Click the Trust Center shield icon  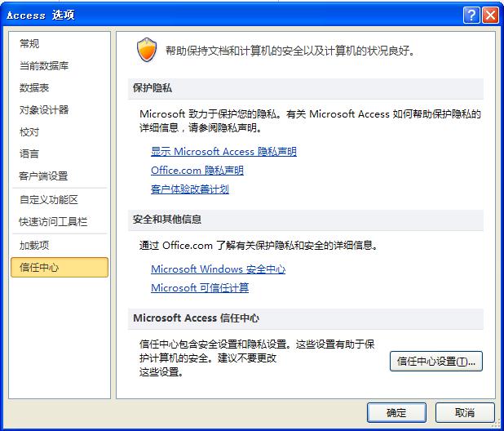(x=147, y=50)
